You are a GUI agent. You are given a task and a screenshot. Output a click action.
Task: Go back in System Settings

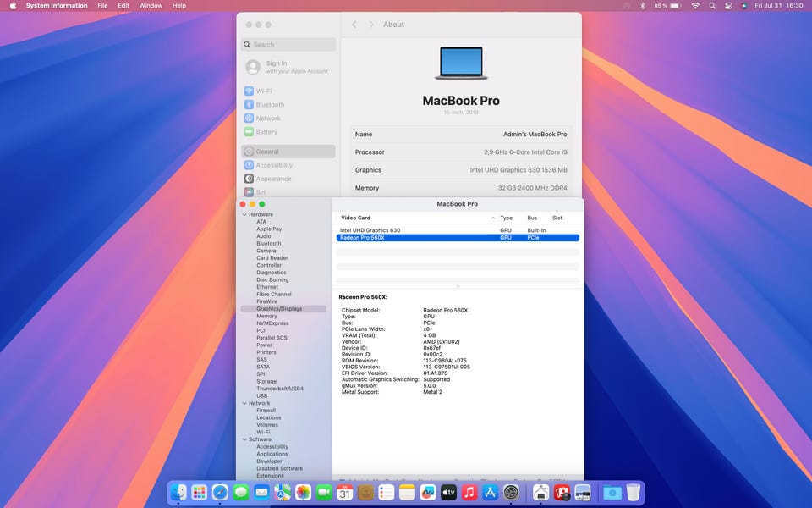coord(354,25)
